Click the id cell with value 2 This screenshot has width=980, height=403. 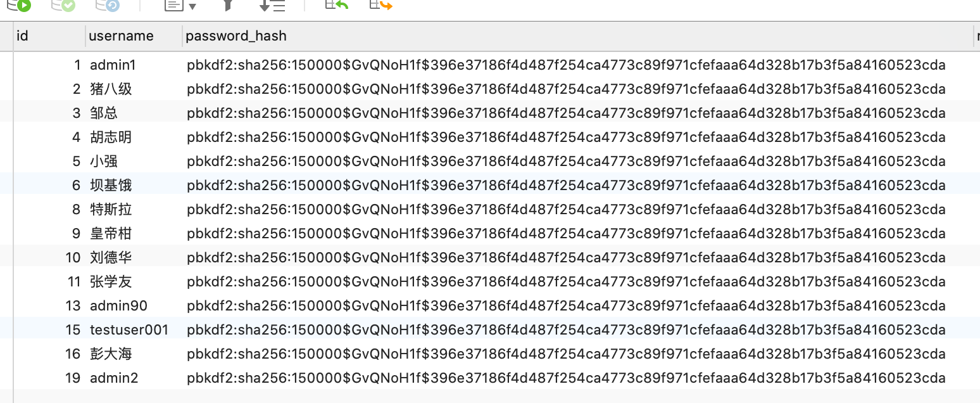pyautogui.click(x=49, y=89)
